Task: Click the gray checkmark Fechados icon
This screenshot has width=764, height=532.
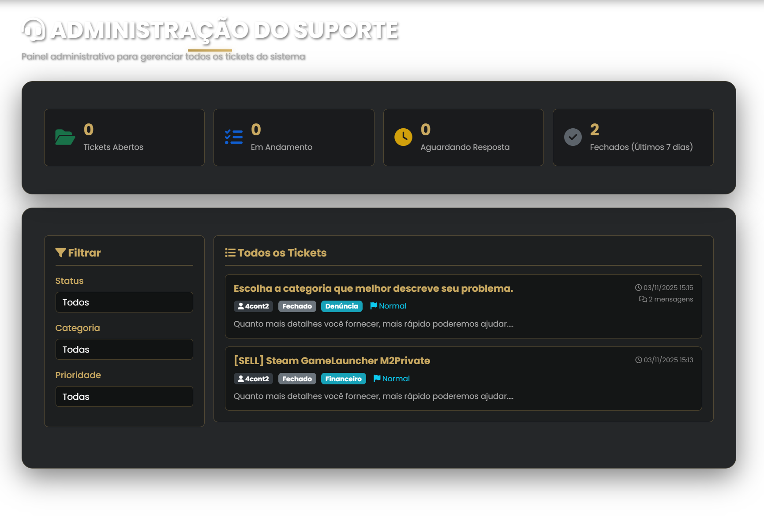Action: click(573, 137)
